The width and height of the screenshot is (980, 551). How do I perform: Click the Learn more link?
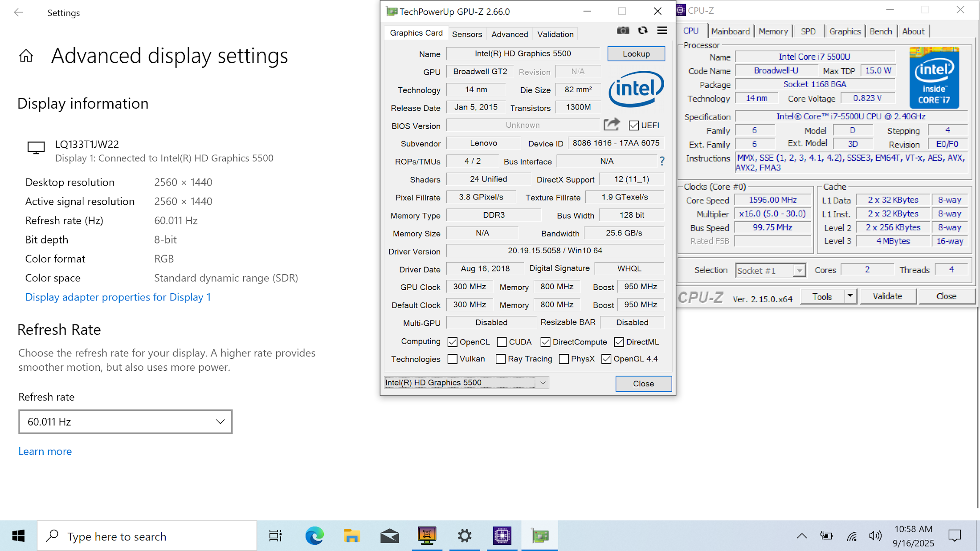(45, 451)
